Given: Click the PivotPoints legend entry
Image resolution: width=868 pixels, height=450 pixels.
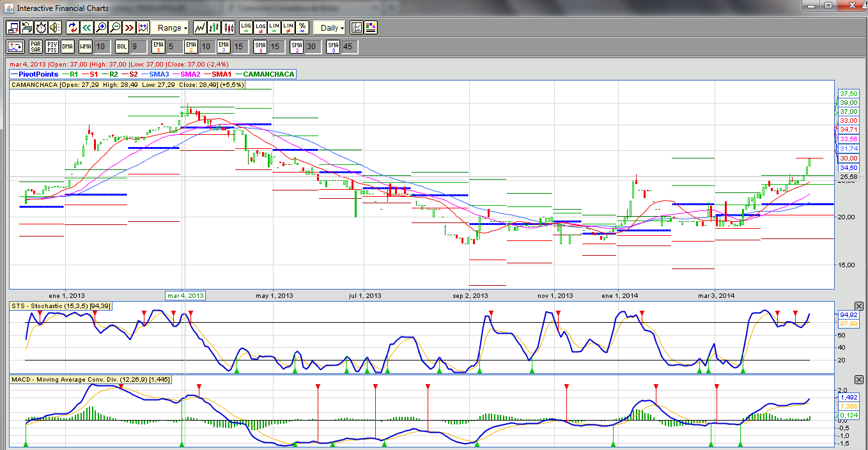Looking at the screenshot, I should [x=38, y=74].
